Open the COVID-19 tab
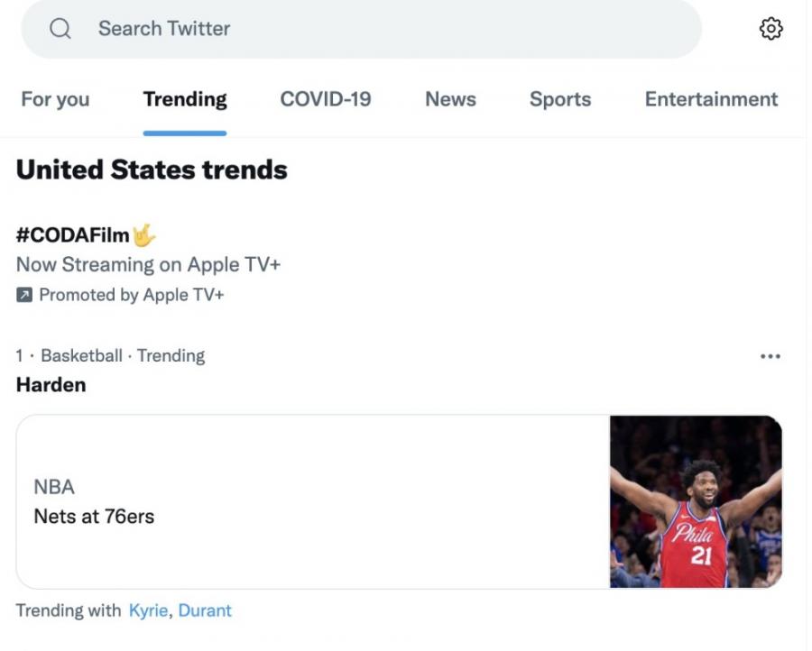812x651 pixels. point(326,99)
